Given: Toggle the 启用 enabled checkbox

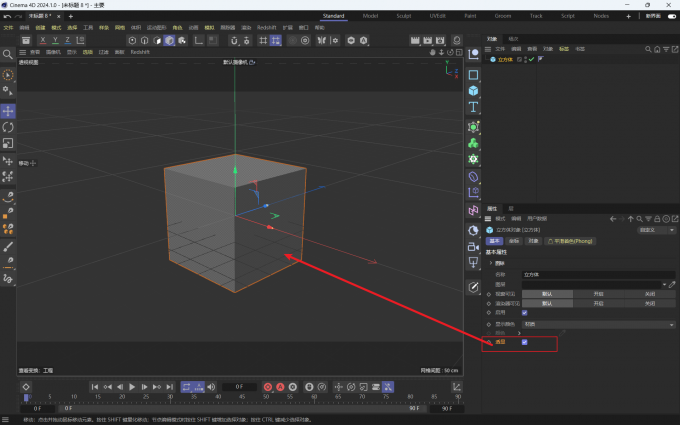Looking at the screenshot, I should (x=524, y=313).
